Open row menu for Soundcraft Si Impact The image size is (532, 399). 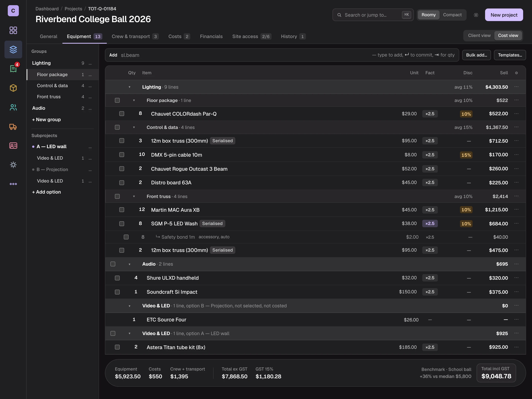click(516, 292)
